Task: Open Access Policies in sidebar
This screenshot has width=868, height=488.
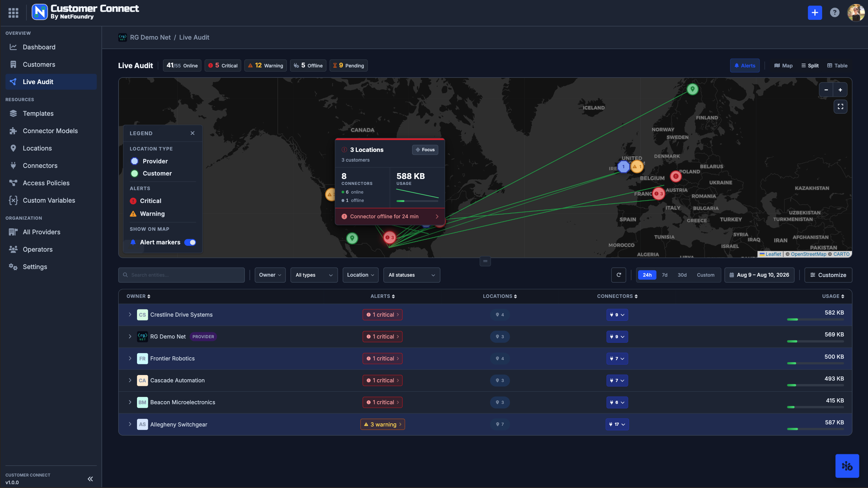Action: 51,183
